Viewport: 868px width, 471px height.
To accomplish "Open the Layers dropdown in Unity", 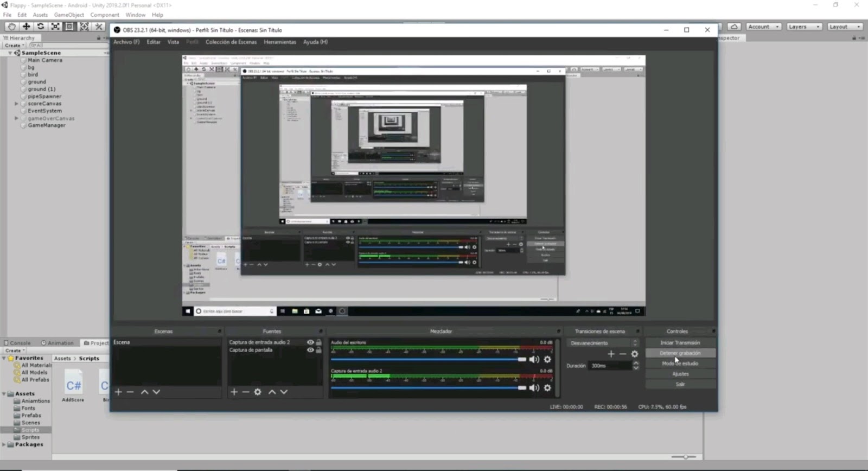I will point(804,27).
